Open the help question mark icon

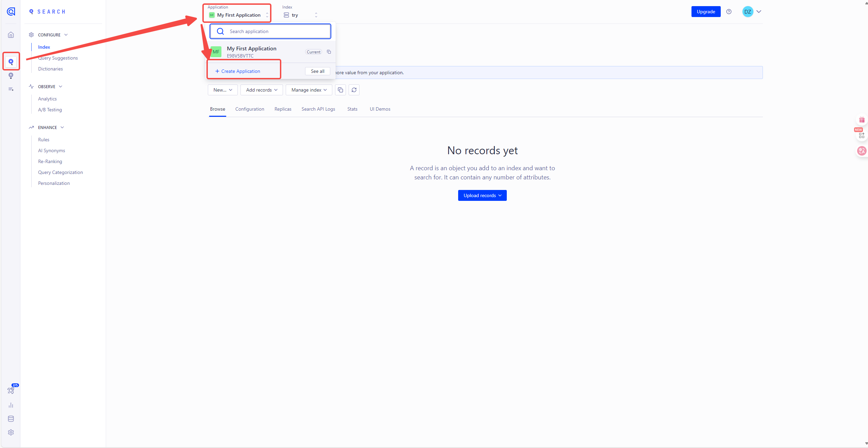(x=729, y=12)
